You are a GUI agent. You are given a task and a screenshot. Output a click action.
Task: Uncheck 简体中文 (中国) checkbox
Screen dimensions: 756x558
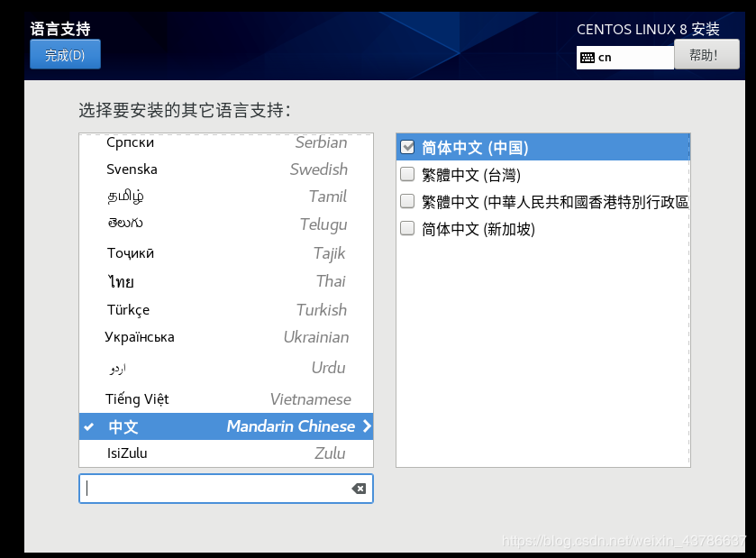click(x=407, y=147)
